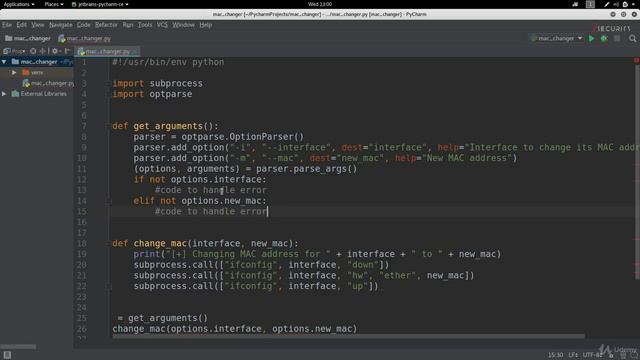Click the hide Project panel icon
The height and width of the screenshot is (360, 640).
click(68, 51)
